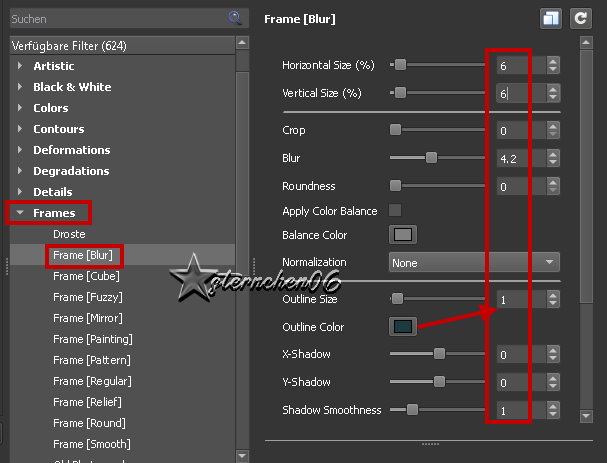Click the Blur slider handle
The image size is (607, 463).
tap(431, 158)
